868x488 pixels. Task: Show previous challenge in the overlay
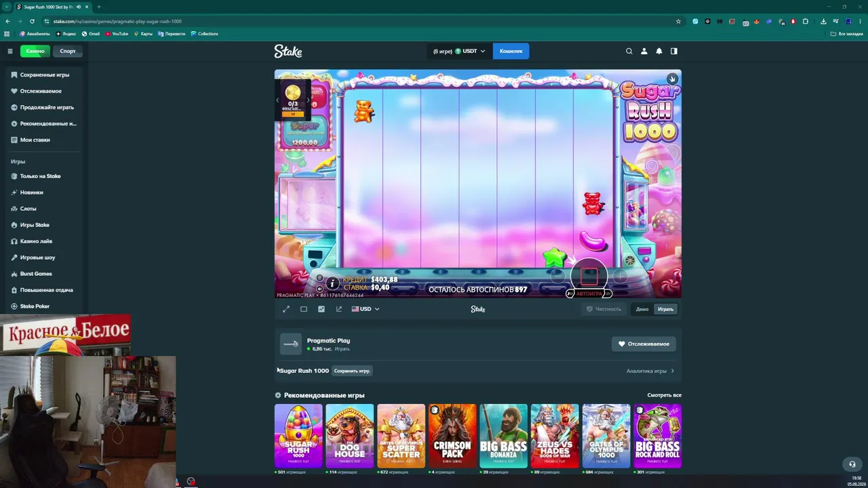277,100
